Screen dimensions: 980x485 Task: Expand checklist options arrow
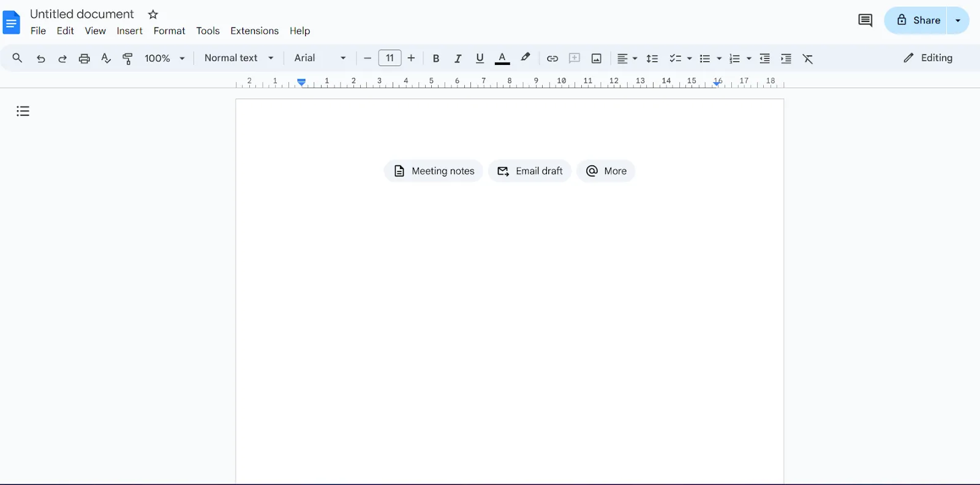pyautogui.click(x=690, y=59)
